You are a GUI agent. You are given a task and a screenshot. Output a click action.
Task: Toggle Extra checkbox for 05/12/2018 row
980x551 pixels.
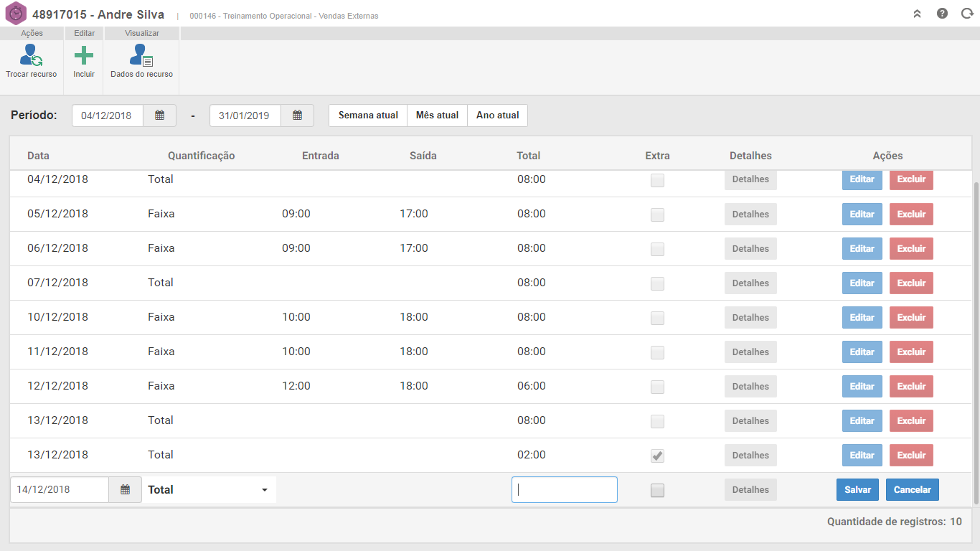657,215
